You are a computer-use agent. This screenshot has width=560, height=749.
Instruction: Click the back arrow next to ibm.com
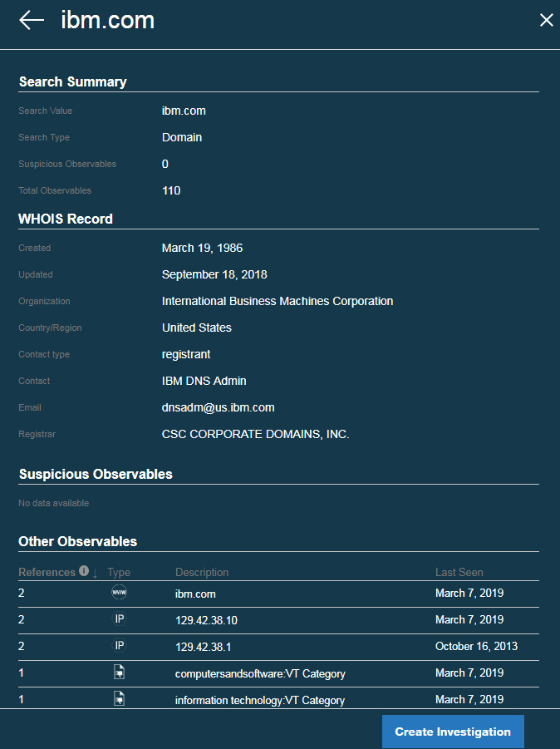click(32, 20)
